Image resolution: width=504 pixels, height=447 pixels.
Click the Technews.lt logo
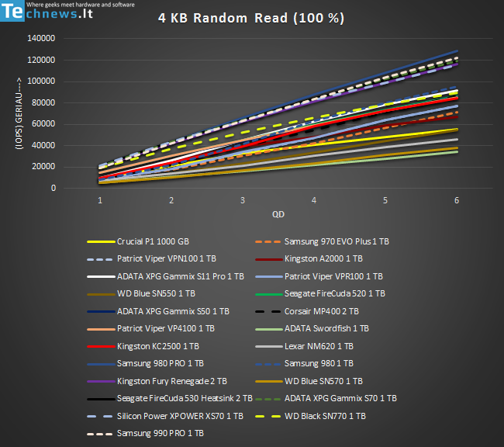click(47, 11)
